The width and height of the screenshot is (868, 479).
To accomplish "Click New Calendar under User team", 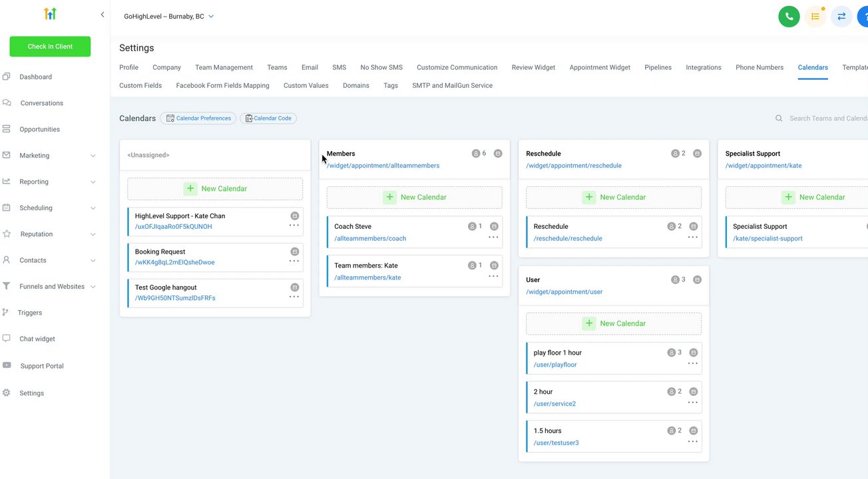I will pyautogui.click(x=614, y=324).
